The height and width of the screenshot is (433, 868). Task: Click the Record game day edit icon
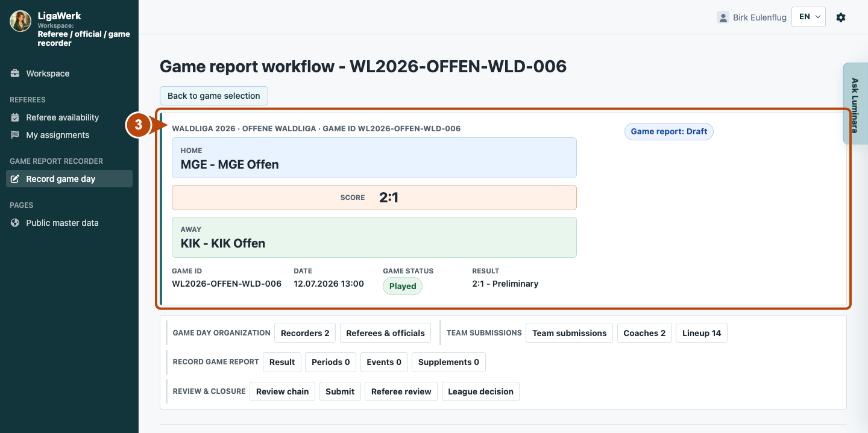pos(15,179)
